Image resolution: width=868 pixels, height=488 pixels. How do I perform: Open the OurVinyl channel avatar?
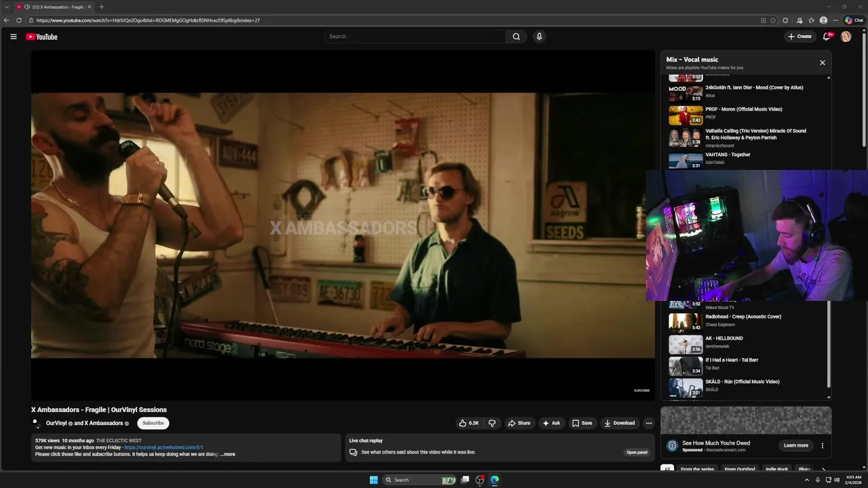click(x=36, y=423)
